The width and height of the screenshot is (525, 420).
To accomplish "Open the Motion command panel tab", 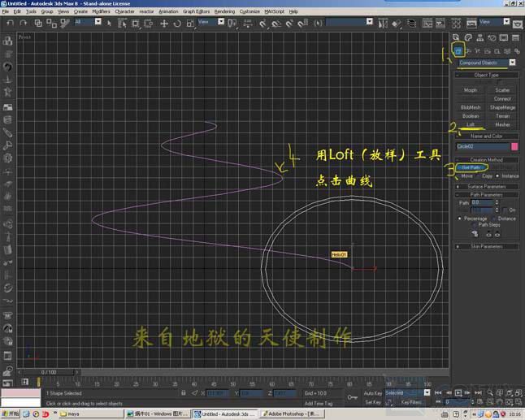I will [x=492, y=37].
